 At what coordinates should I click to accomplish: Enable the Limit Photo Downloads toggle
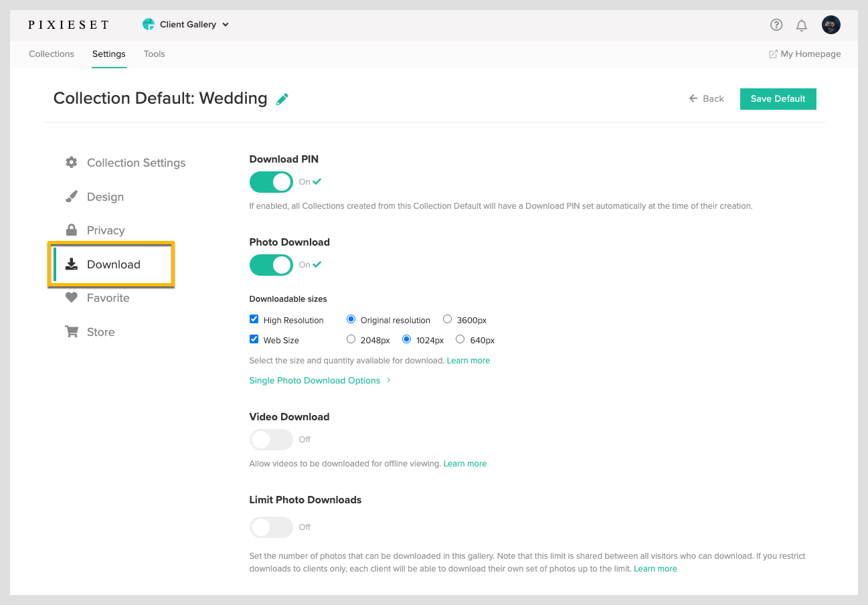[271, 527]
